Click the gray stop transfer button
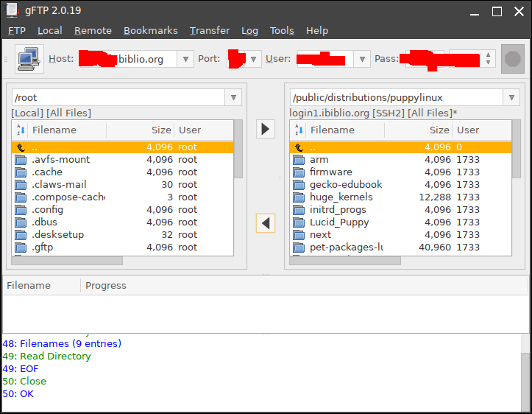 pos(512,59)
